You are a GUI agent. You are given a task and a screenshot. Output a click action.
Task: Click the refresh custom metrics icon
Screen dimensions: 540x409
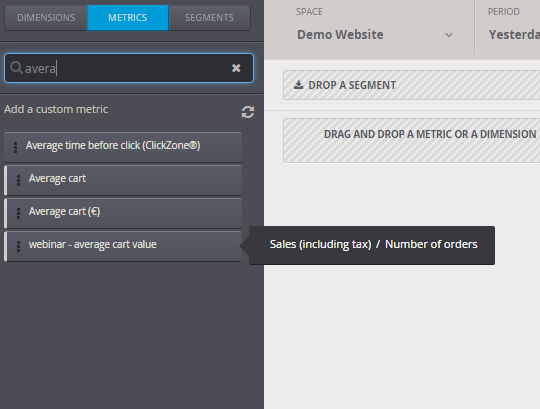pos(248,112)
